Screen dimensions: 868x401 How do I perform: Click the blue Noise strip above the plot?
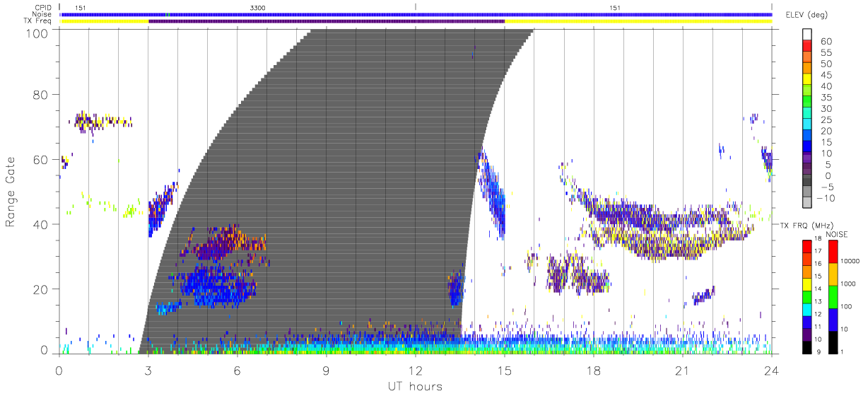point(416,14)
